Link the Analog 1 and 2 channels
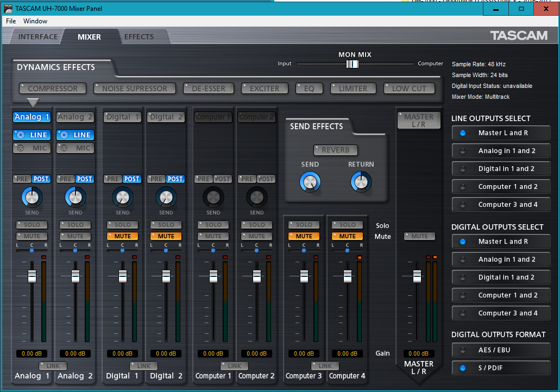Image resolution: width=560 pixels, height=392 pixels. click(x=53, y=366)
